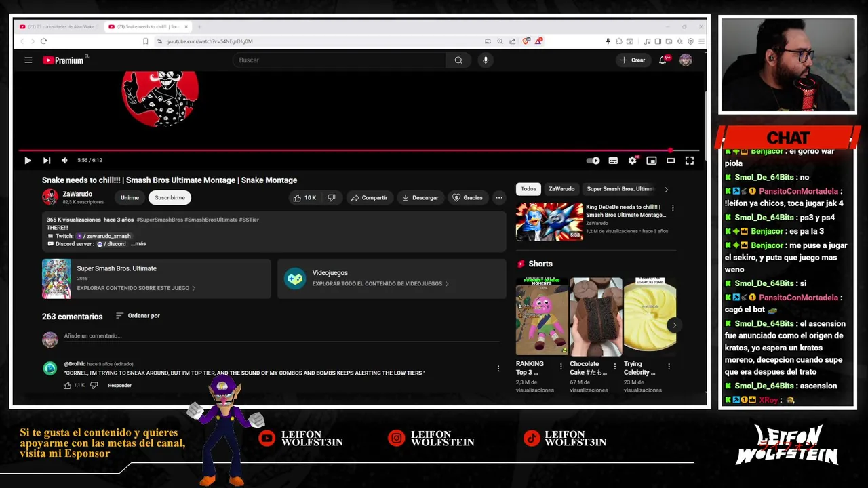Open the browser zoom magnifier icon
This screenshot has height=488, width=868.
[x=500, y=41]
